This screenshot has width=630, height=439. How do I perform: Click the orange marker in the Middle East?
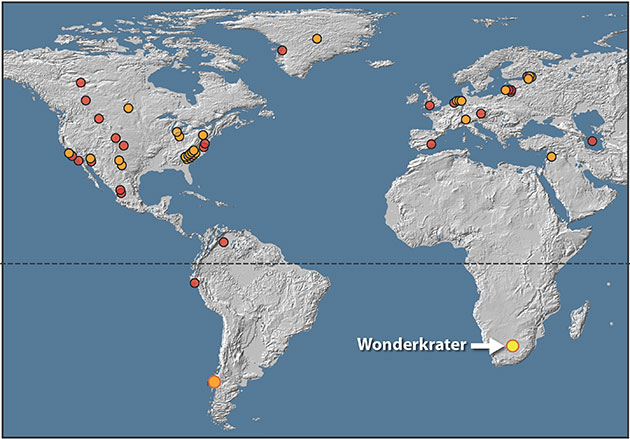551,156
